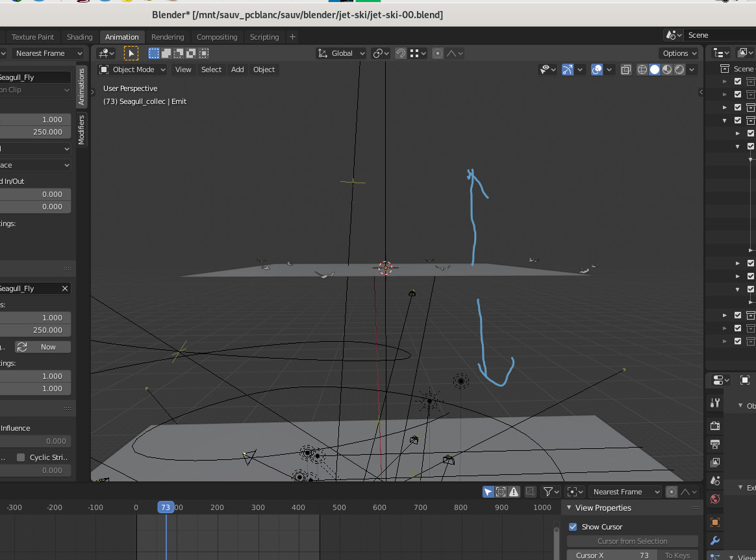Open the Render properties tab icon

[715, 426]
